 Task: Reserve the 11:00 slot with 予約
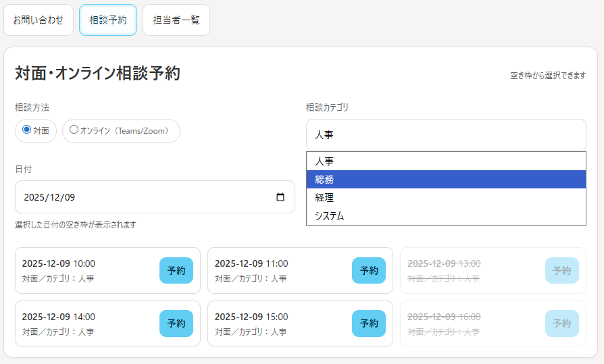(x=369, y=270)
